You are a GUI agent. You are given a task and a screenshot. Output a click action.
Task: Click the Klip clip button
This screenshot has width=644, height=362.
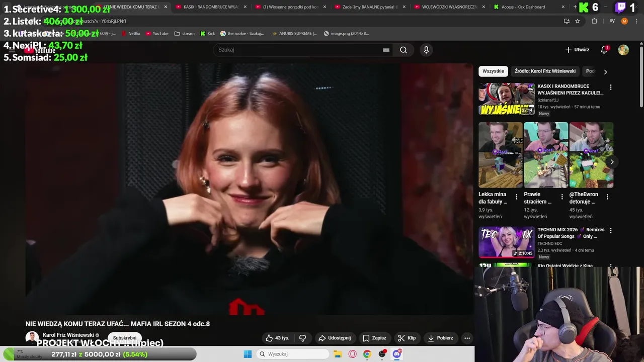tap(407, 338)
